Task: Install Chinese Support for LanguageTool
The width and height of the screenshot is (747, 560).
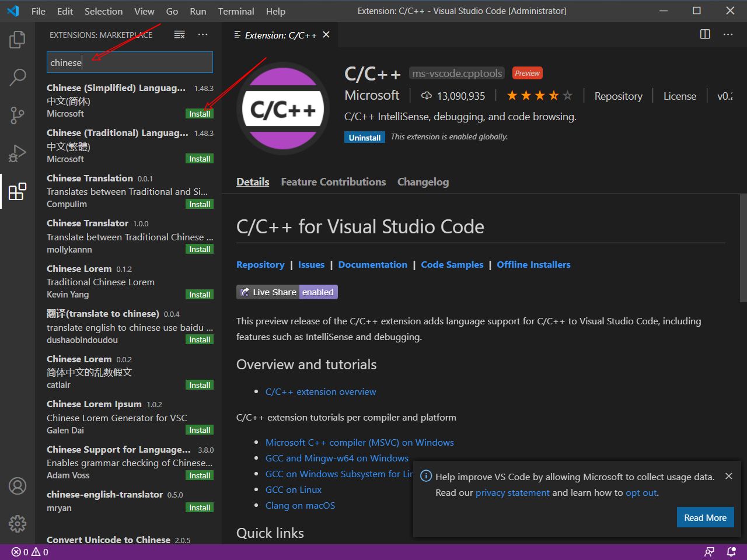Action: 200,475
